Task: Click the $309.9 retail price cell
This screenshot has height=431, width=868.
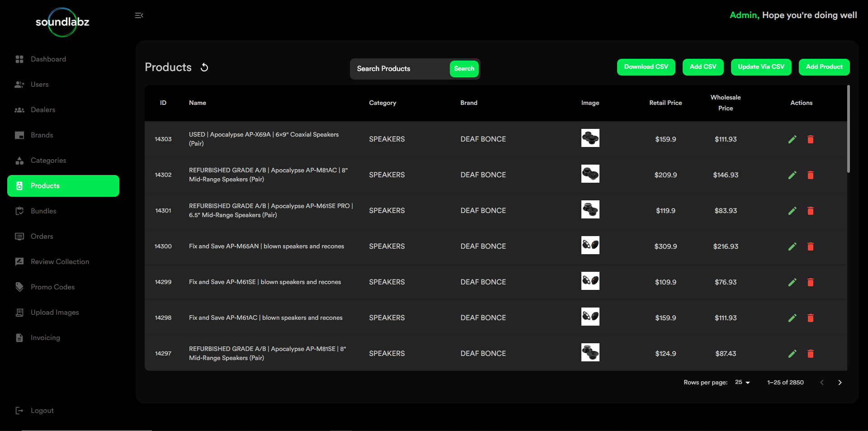Action: point(665,246)
